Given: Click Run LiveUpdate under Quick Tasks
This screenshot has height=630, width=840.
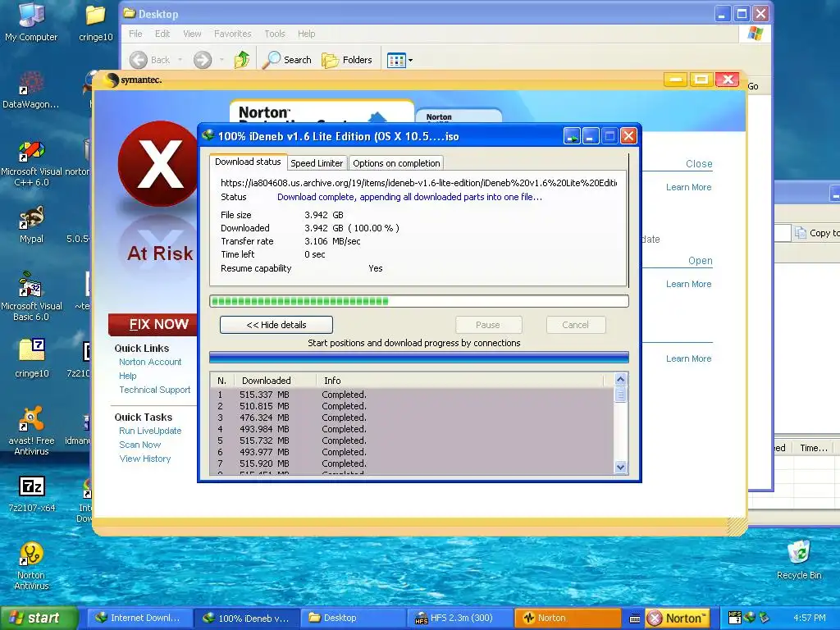Looking at the screenshot, I should (x=150, y=431).
